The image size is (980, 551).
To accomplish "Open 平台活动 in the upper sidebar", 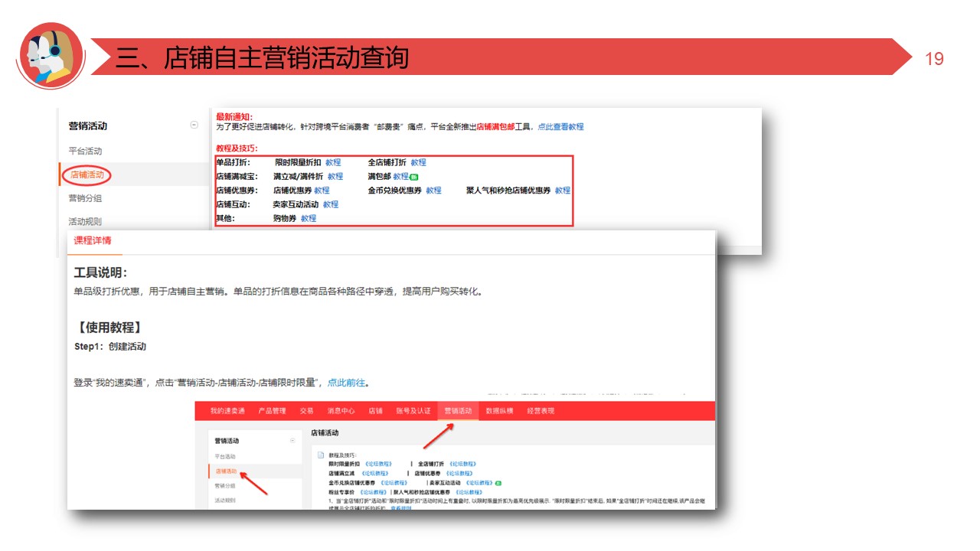I will click(85, 151).
